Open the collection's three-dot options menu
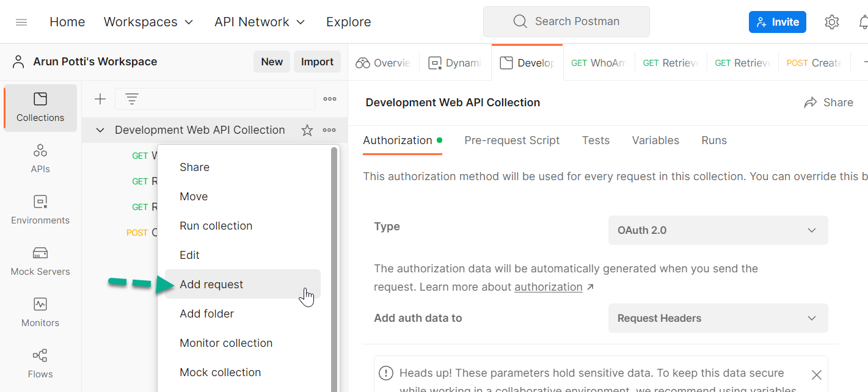Screen dimensions: 868x392 (x=330, y=130)
